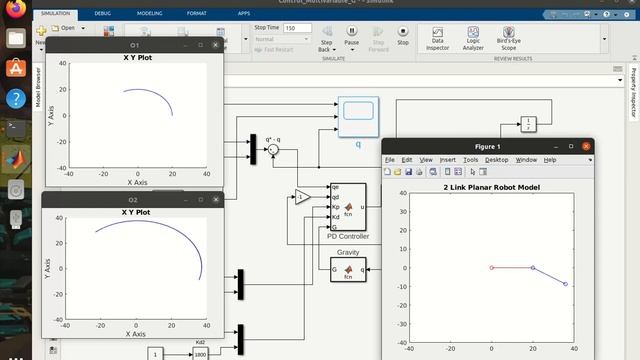
Task: Expand the Pause button dropdown arrow
Action: coord(352,50)
